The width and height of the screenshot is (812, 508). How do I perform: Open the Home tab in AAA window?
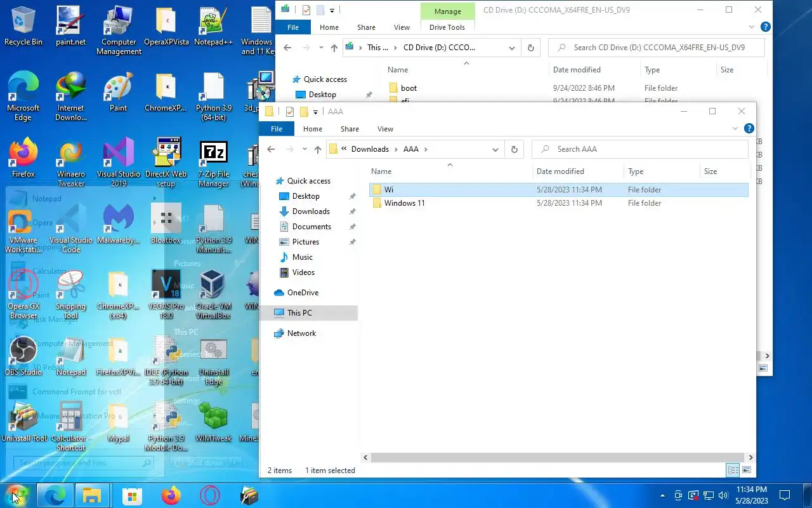[313, 129]
